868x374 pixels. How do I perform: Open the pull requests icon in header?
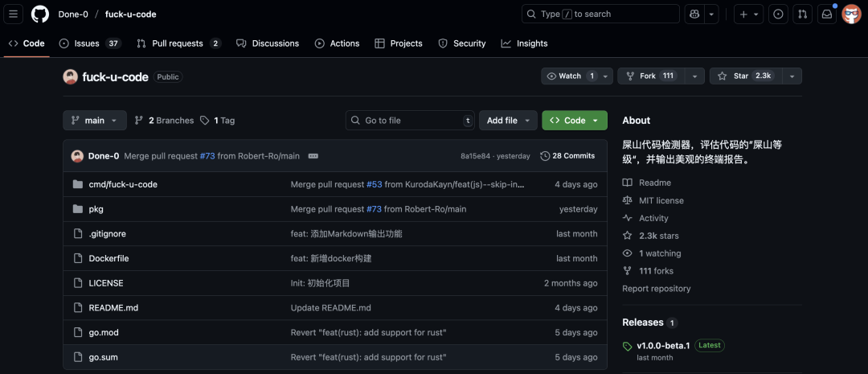[802, 14]
